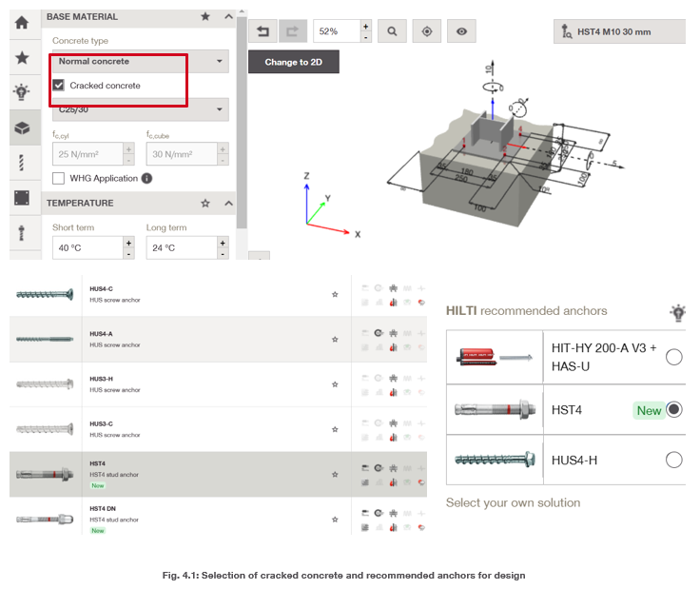
Task: Open the threaded rod sidebar icon
Action: [x=21, y=163]
